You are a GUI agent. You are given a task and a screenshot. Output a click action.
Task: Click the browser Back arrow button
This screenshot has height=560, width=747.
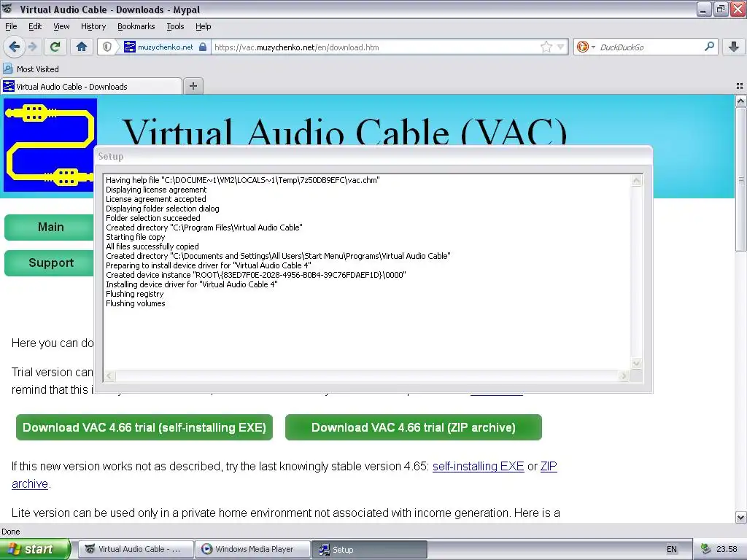click(x=14, y=47)
